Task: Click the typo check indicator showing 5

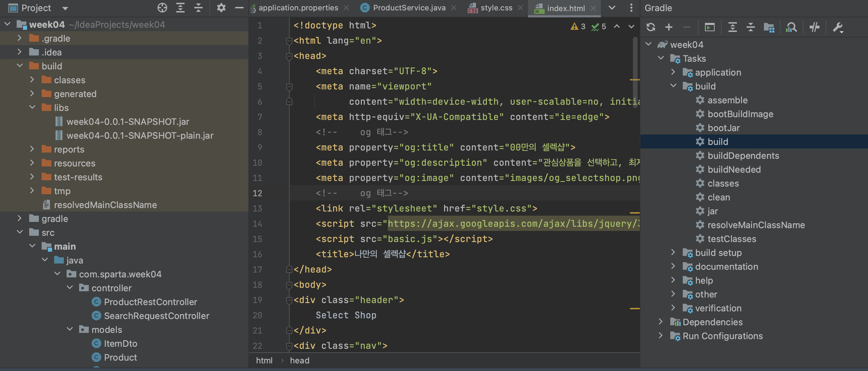Action: click(599, 26)
